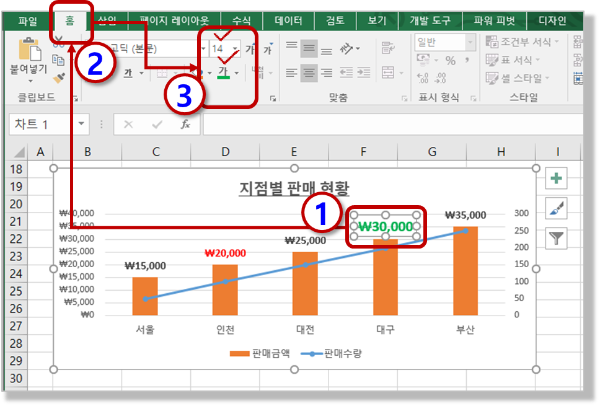Viewport: 600px width, 405px height.
Task: Click the Accounting number format icon
Action: coord(423,60)
